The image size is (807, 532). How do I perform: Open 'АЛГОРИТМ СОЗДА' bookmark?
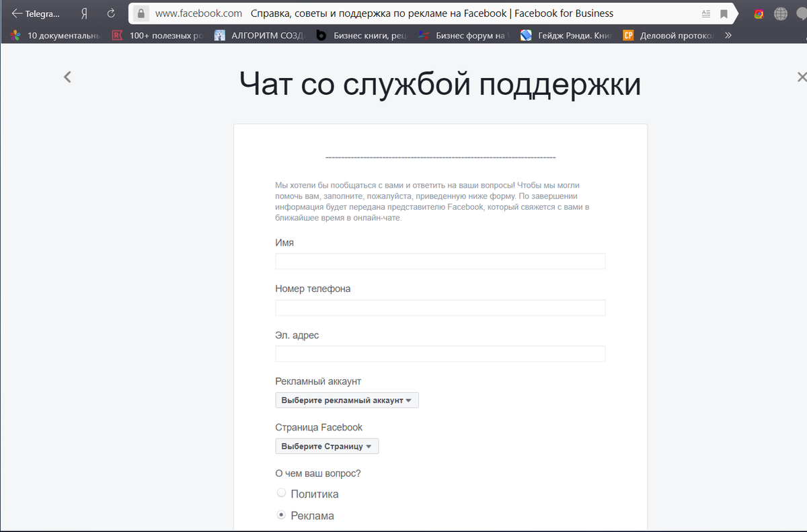(260, 35)
